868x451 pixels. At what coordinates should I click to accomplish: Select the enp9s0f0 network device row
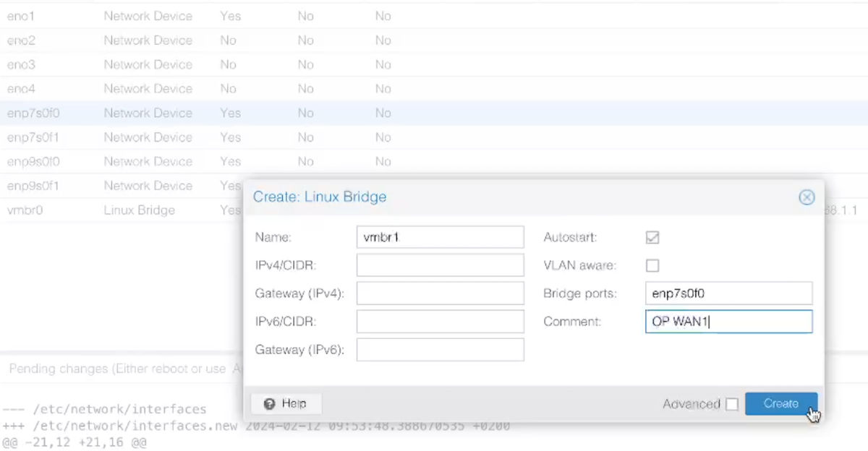coord(109,161)
